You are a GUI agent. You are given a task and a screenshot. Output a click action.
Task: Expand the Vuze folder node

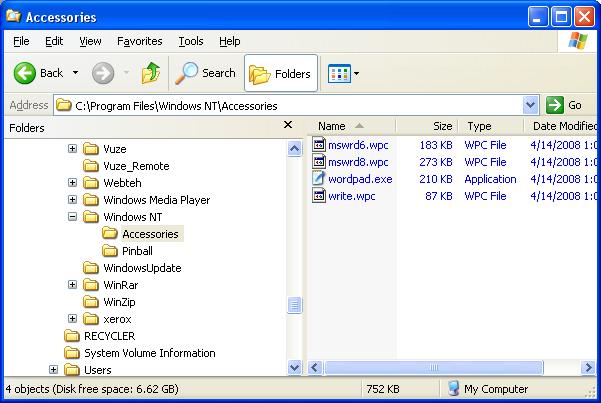point(72,148)
